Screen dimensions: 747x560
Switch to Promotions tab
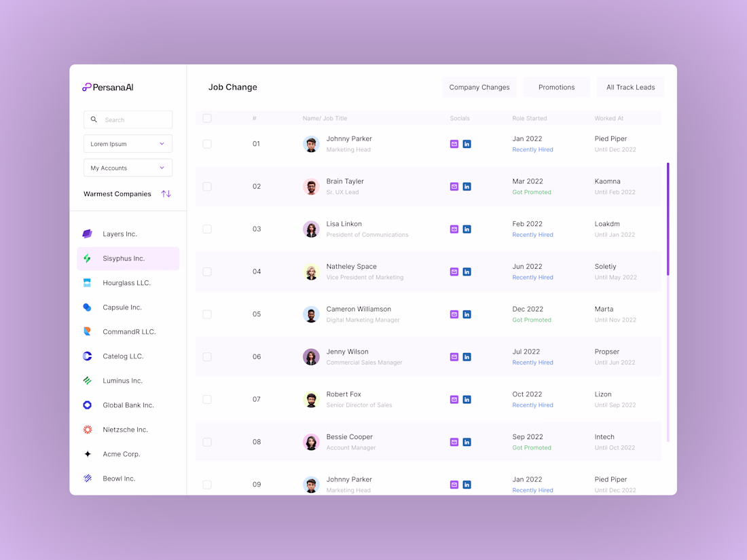(556, 87)
